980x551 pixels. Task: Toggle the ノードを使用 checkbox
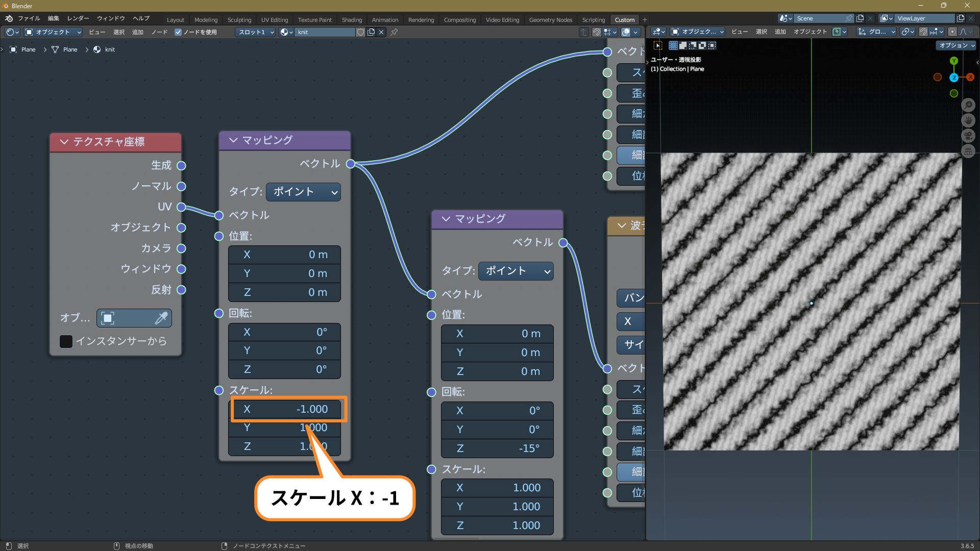coord(178,32)
